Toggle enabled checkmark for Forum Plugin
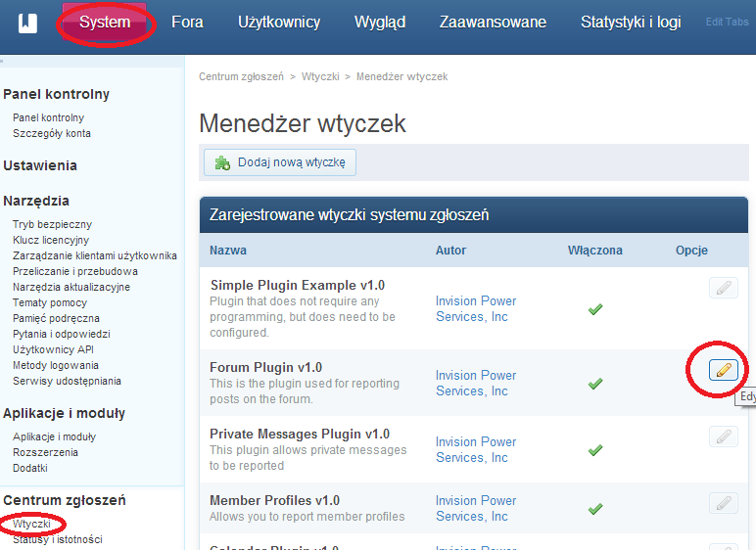This screenshot has height=551, width=756. 595,384
